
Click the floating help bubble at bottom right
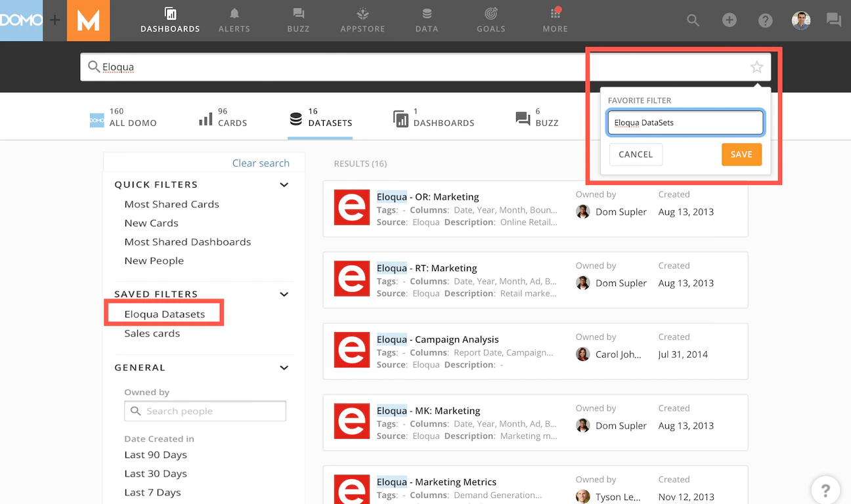(x=825, y=490)
